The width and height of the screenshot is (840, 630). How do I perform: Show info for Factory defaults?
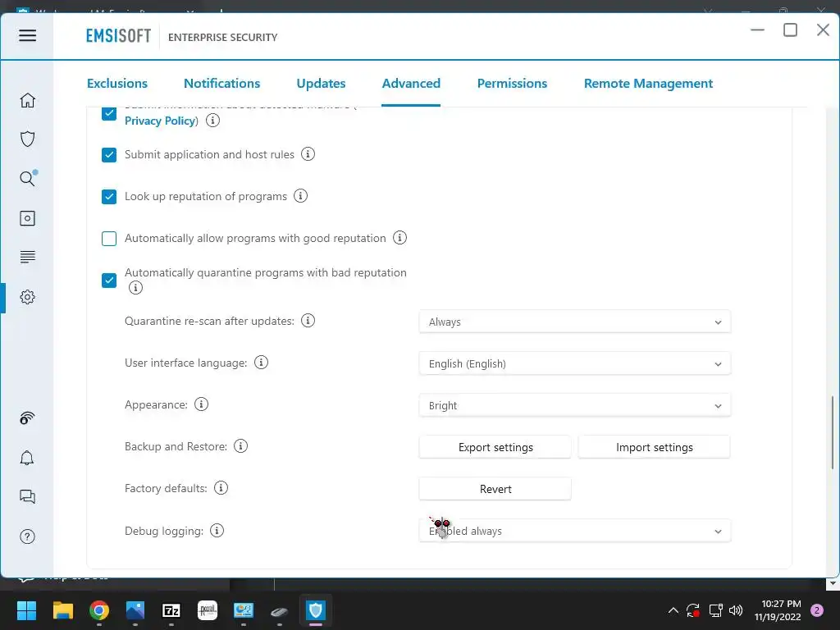pyautogui.click(x=221, y=488)
